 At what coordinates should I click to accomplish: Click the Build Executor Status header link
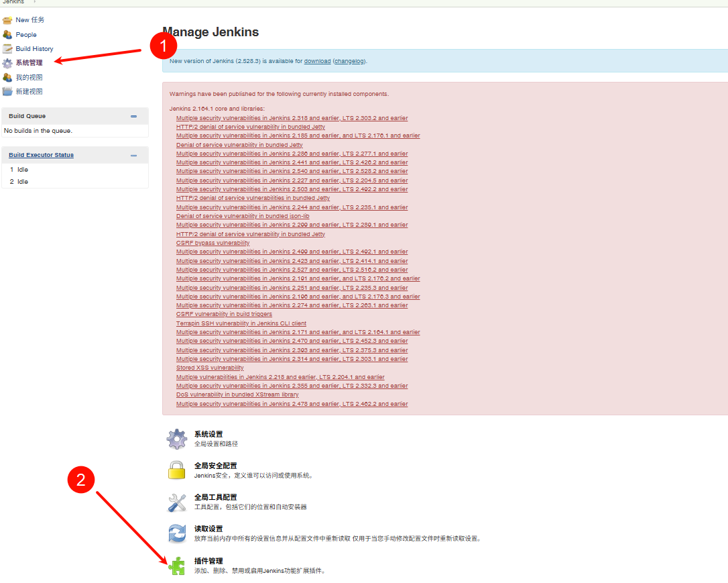[x=41, y=155]
